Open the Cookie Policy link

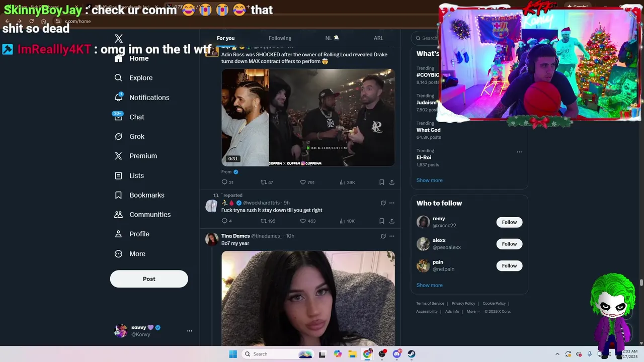[494, 304]
